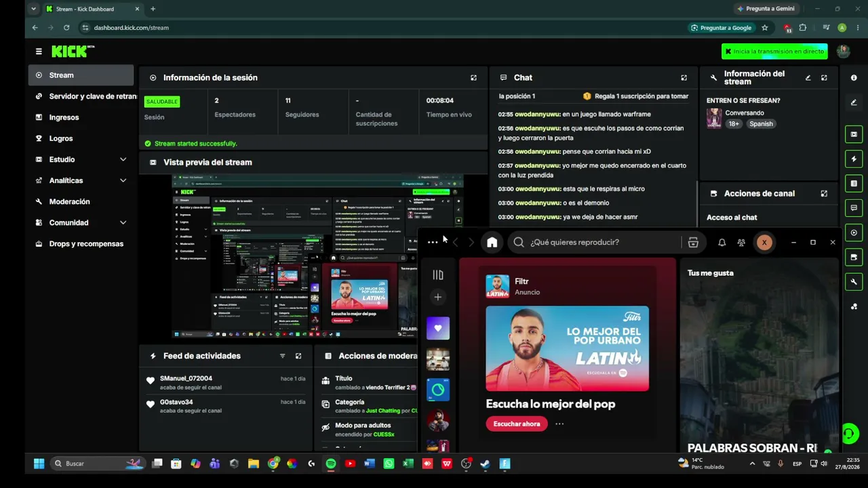The height and width of the screenshot is (488, 868).
Task: Open Spotify user profile avatar X
Action: (764, 242)
